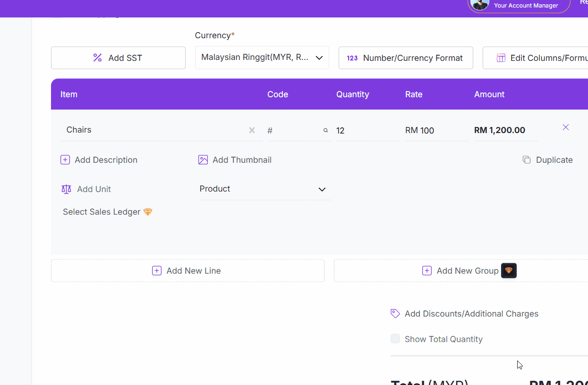Click the scales icon for Add Unit
The height and width of the screenshot is (385, 588).
click(x=66, y=189)
